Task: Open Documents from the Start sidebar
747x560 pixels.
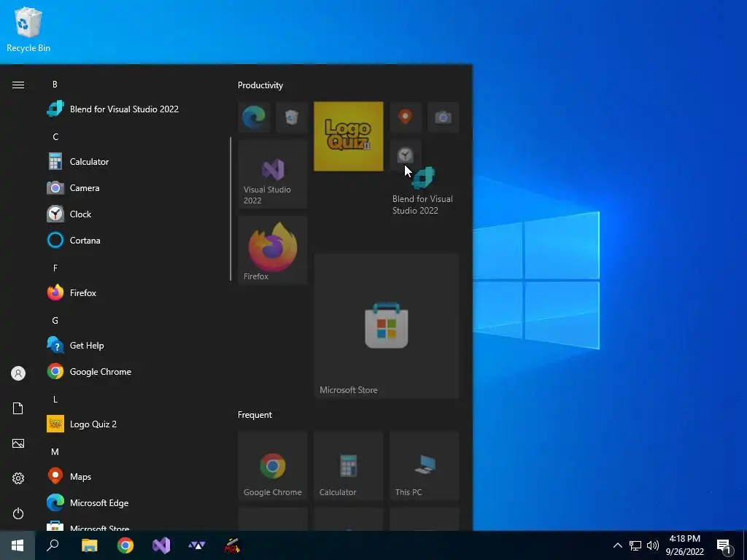Action: [18, 408]
